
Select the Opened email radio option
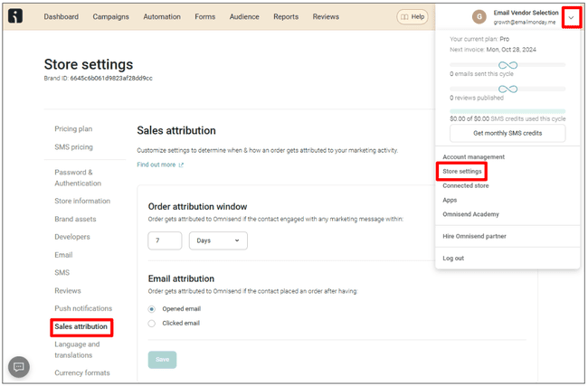tap(151, 309)
